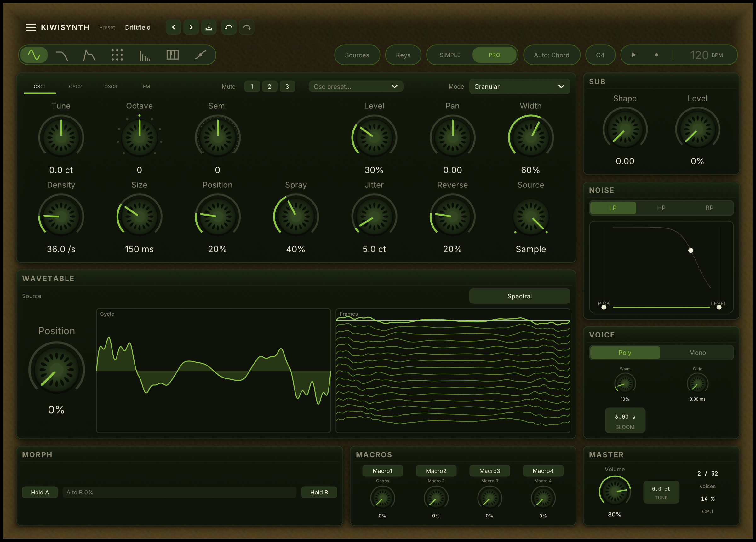This screenshot has height=542, width=756.
Task: Click the Macro1 button
Action: coord(382,471)
